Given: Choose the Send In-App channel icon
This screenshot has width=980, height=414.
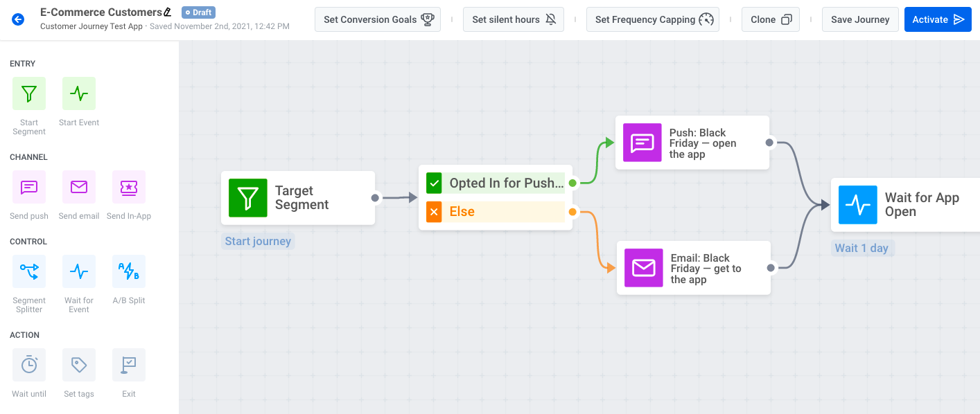Looking at the screenshot, I should [129, 187].
